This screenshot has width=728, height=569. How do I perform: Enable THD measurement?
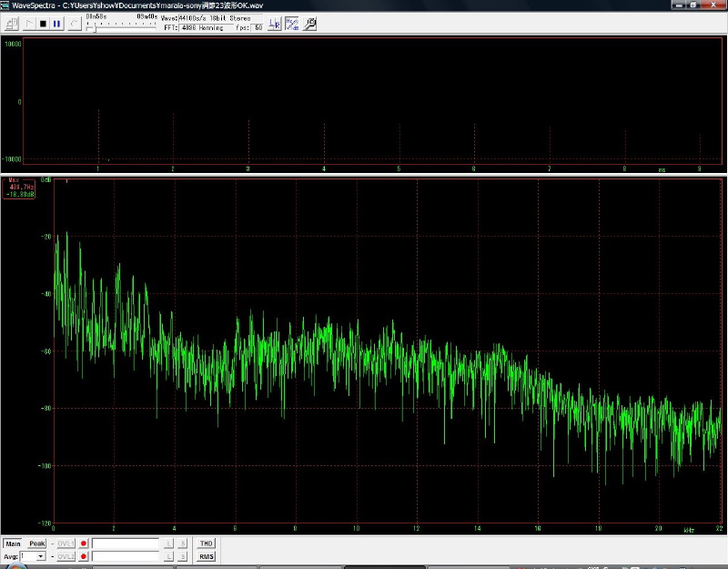click(x=207, y=544)
